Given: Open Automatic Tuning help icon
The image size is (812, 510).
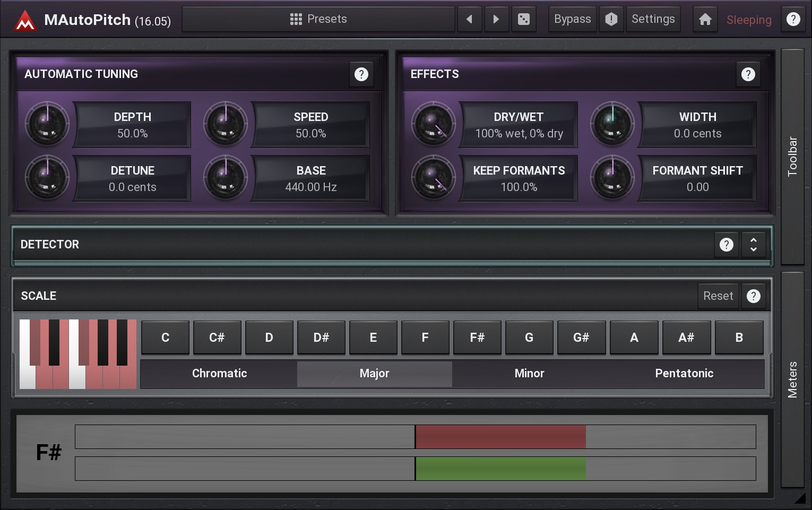Looking at the screenshot, I should 361,74.
